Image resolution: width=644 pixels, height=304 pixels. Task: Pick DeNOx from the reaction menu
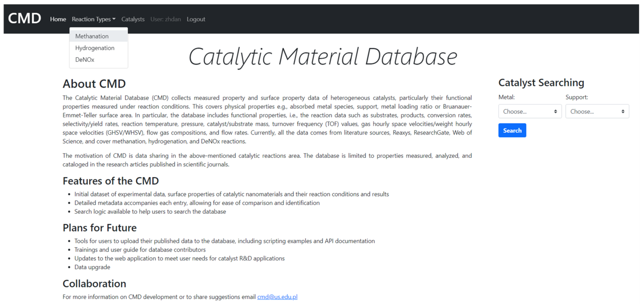[x=85, y=60]
